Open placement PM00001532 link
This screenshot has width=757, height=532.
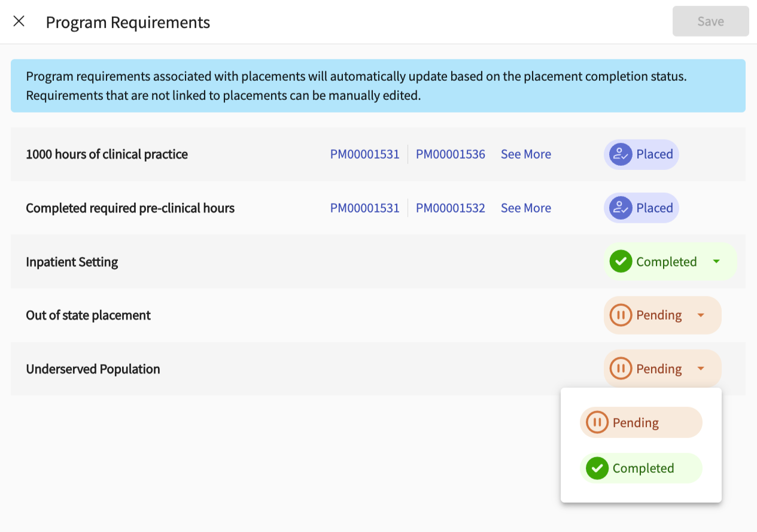(x=450, y=208)
